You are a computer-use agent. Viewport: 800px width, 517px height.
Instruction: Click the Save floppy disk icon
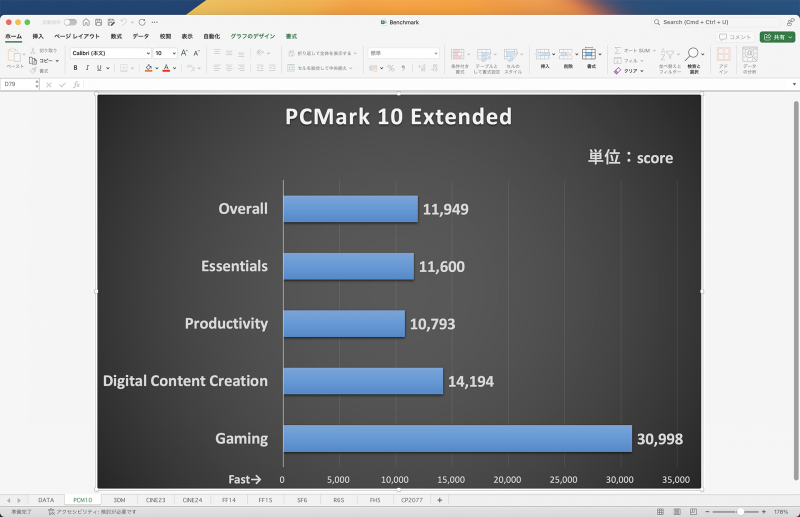[98, 22]
